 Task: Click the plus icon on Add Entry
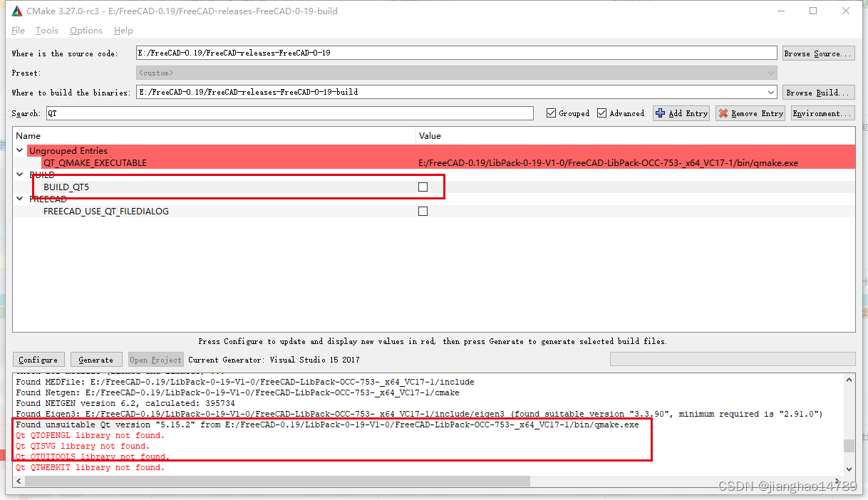[660, 113]
